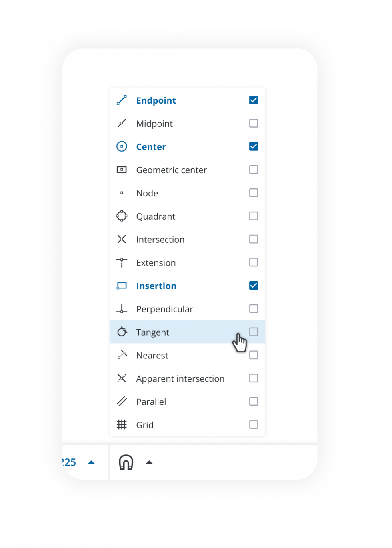Click the Intersection X icon
Viewport: 392px width, 548px height.
[122, 239]
